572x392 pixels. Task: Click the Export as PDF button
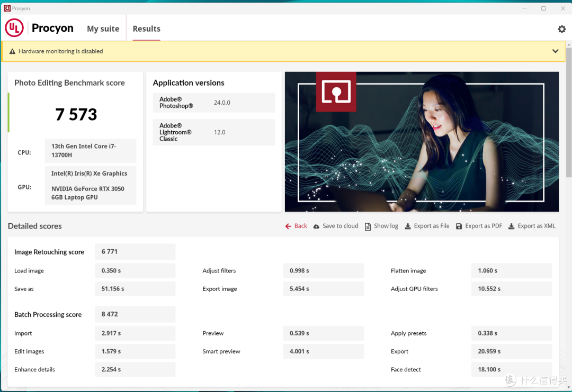pyautogui.click(x=479, y=226)
